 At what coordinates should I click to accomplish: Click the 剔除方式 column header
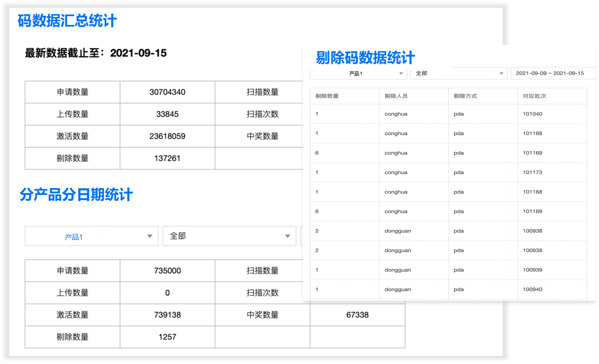click(465, 96)
